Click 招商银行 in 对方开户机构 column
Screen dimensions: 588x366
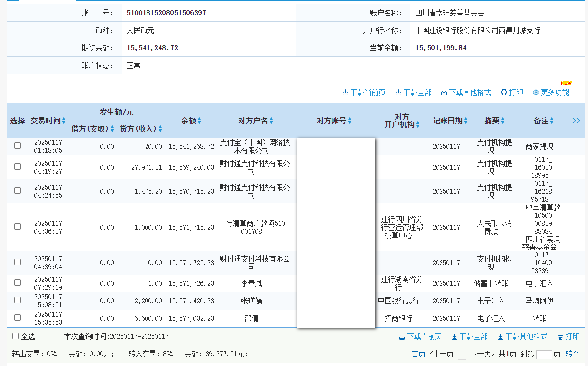(x=398, y=318)
